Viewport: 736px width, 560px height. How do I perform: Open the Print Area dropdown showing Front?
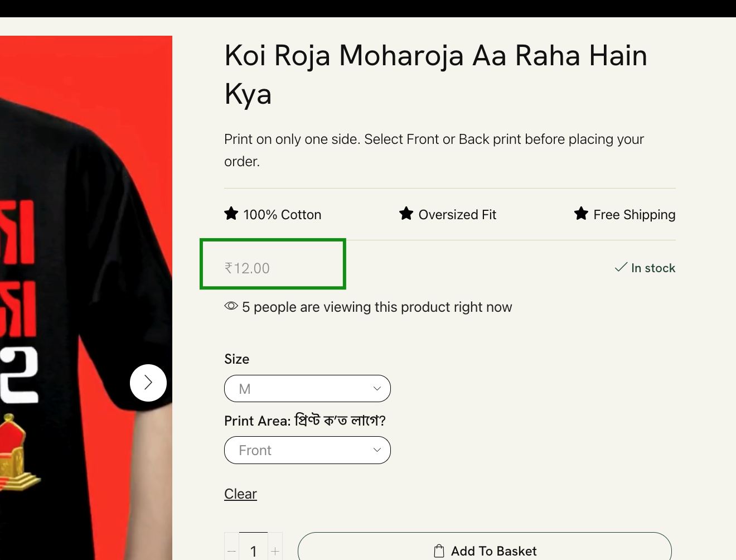307,450
